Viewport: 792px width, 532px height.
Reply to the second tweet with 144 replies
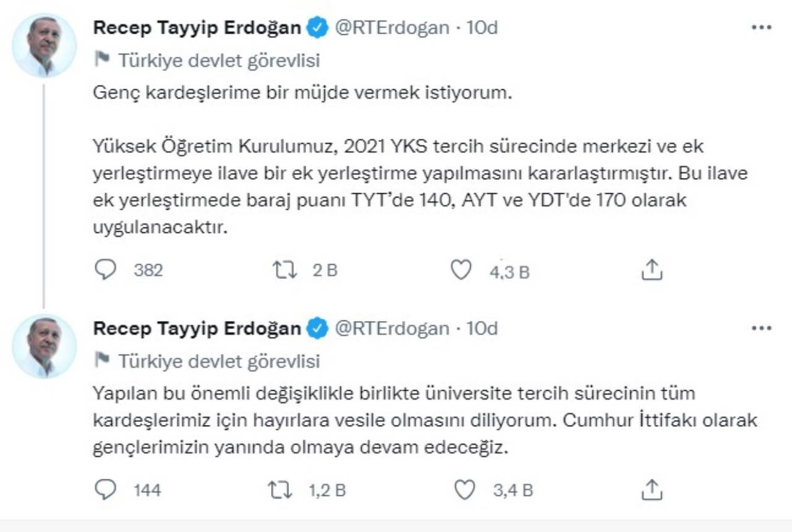106,490
